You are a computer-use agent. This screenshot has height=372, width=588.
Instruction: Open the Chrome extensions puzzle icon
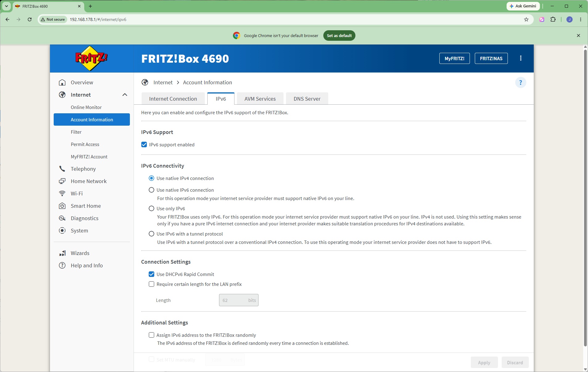tap(553, 19)
